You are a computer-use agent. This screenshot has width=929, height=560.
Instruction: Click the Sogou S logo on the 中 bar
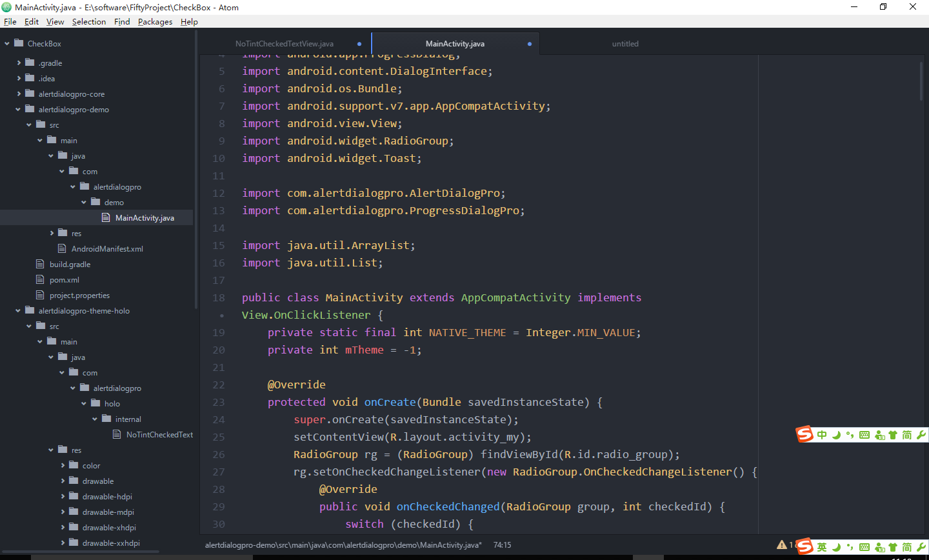coord(804,434)
